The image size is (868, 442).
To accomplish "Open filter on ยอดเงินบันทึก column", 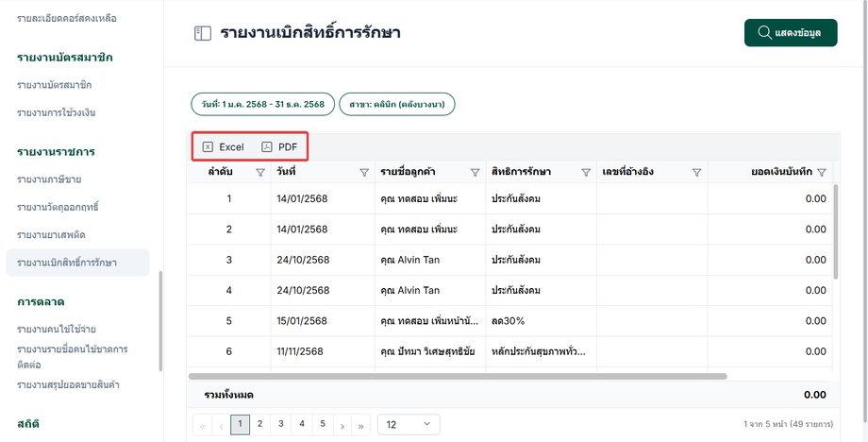I will (x=822, y=173).
